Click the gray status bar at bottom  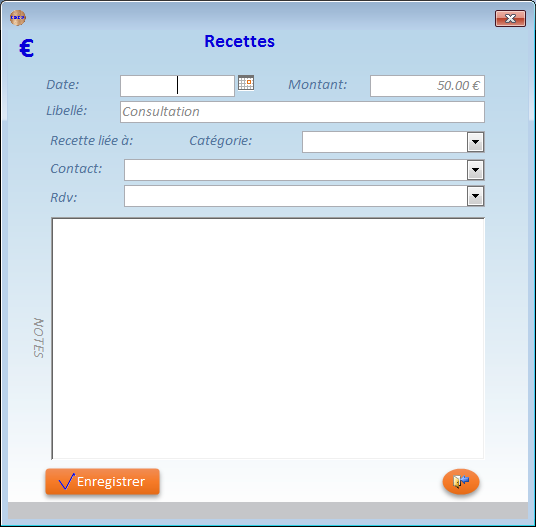[268, 511]
